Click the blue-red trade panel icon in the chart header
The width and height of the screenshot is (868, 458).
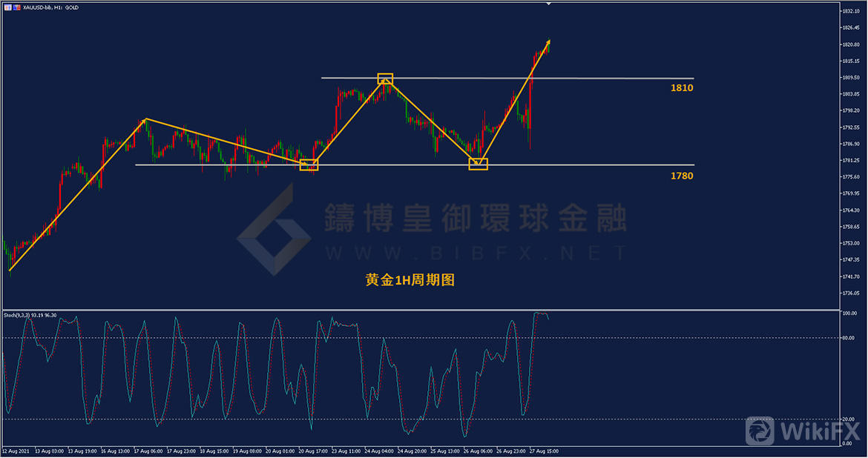[17, 7]
